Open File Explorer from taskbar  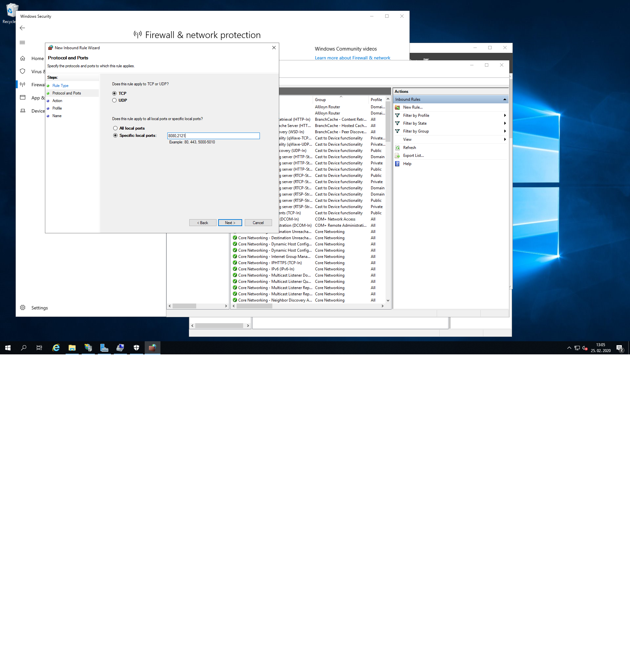coord(72,348)
